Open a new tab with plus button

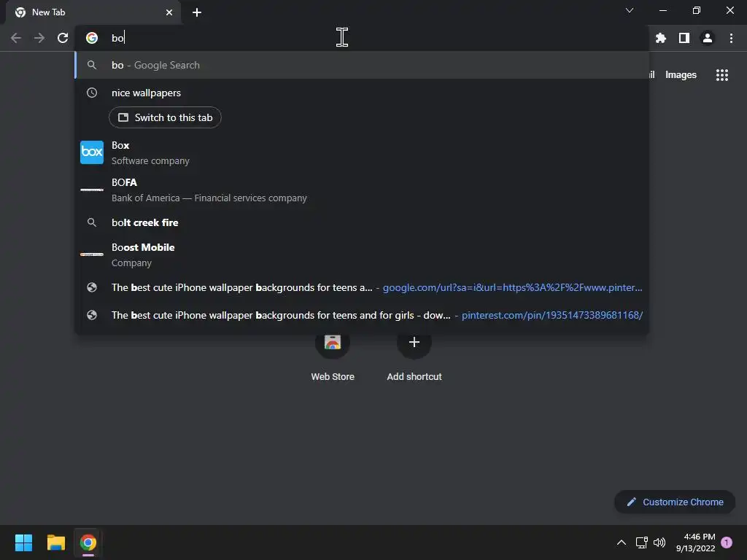coord(197,12)
